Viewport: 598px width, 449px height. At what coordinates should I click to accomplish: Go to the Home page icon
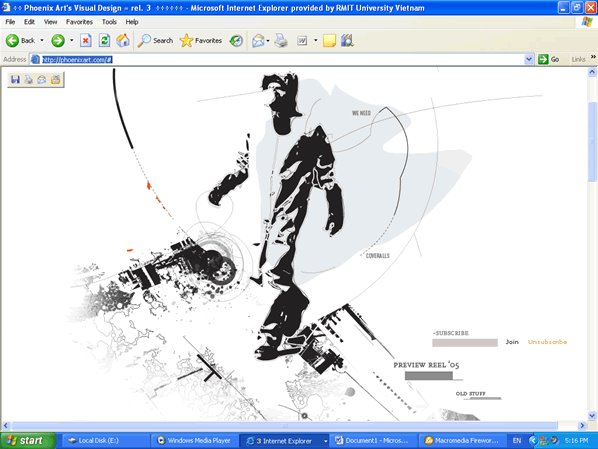[x=123, y=40]
